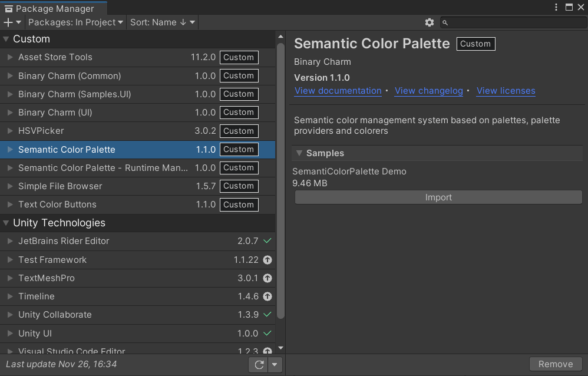
Task: Click the Binary Charm author name
Action: click(x=322, y=62)
